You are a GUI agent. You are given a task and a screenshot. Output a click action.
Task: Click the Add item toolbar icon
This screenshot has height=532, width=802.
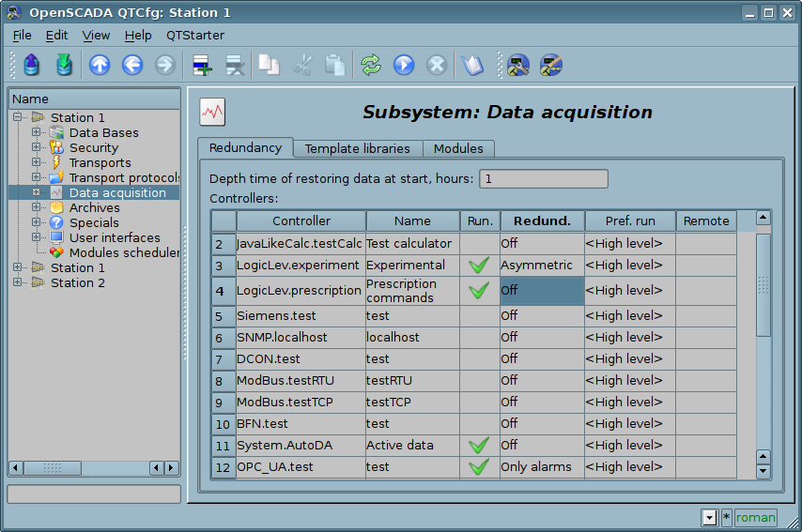202,66
